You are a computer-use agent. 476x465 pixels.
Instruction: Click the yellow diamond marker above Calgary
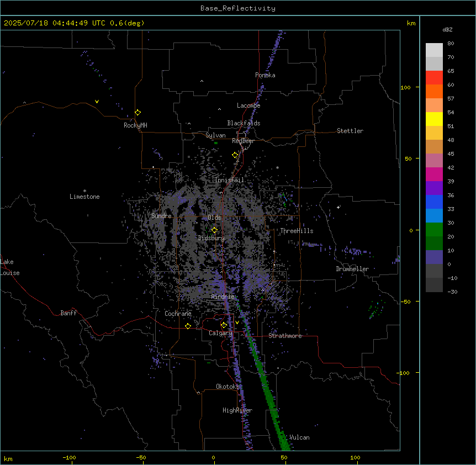click(x=224, y=325)
